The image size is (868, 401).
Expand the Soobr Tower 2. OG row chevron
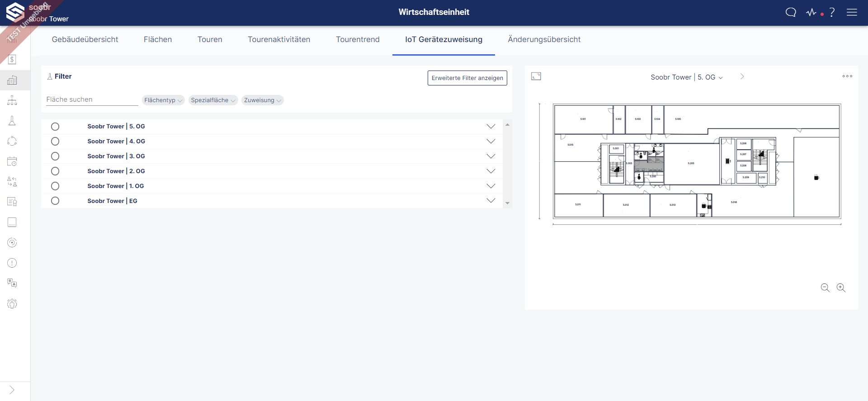tap(491, 171)
